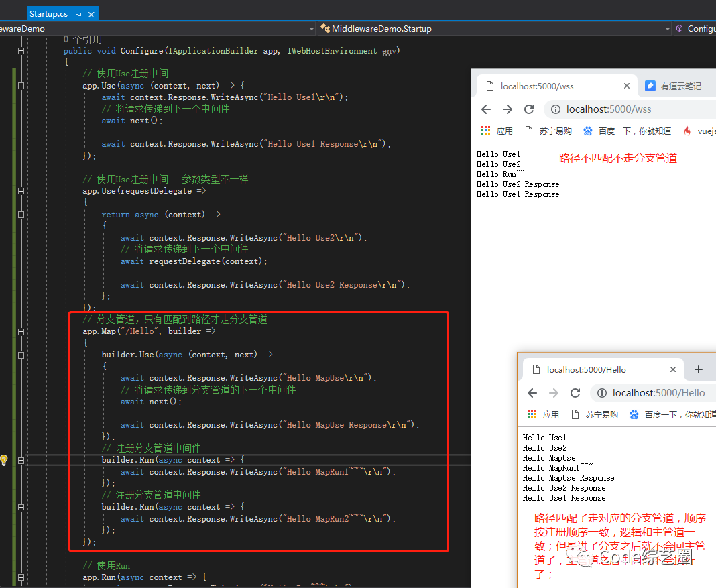
Task: Go forward in the wss browser window
Action: 508,109
